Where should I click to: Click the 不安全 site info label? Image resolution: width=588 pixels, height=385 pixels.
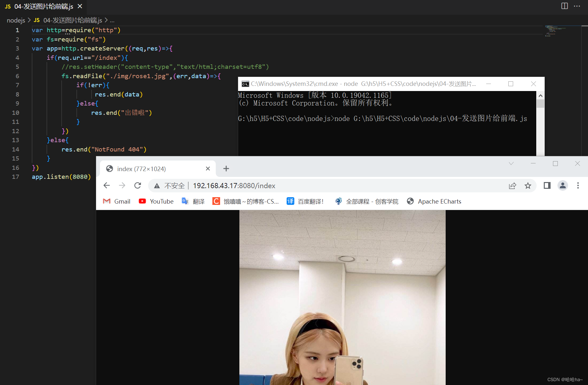pyautogui.click(x=174, y=186)
